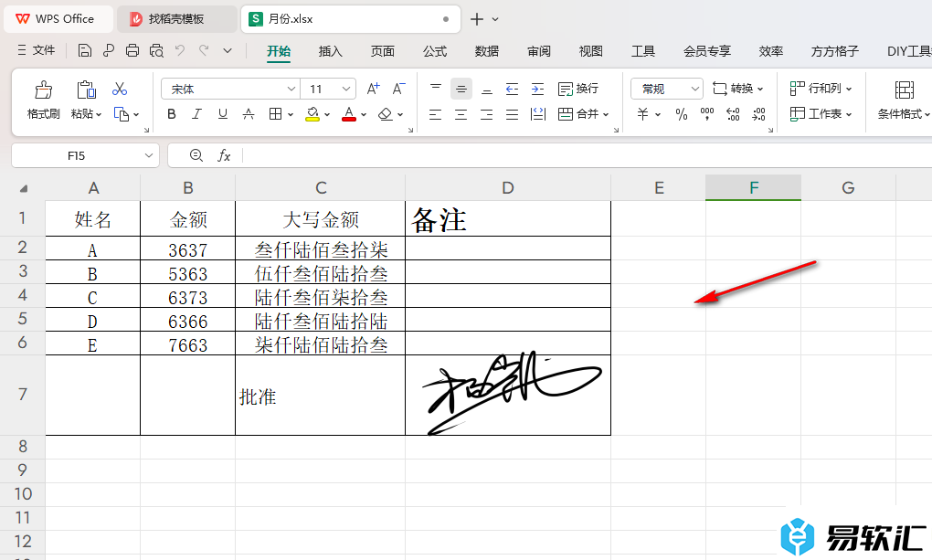Click the fx insert function icon
This screenshot has height=560, width=932.
pos(224,155)
